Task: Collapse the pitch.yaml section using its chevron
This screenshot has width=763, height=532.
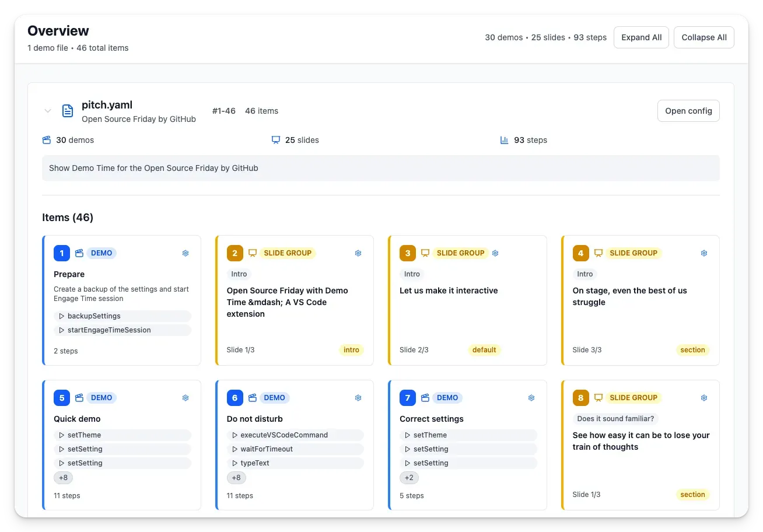Action: tap(48, 111)
